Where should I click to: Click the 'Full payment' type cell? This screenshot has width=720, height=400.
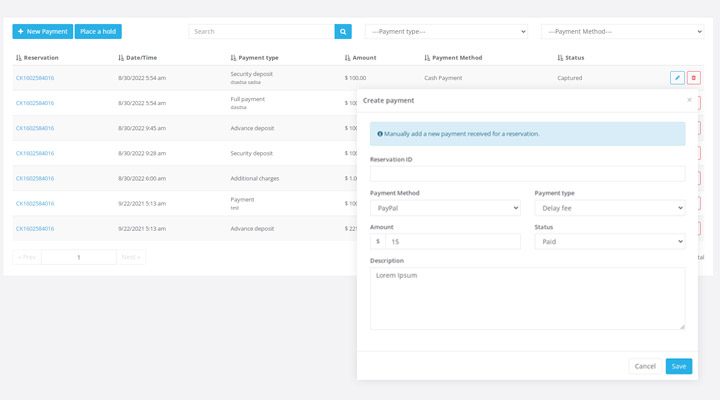coord(248,99)
